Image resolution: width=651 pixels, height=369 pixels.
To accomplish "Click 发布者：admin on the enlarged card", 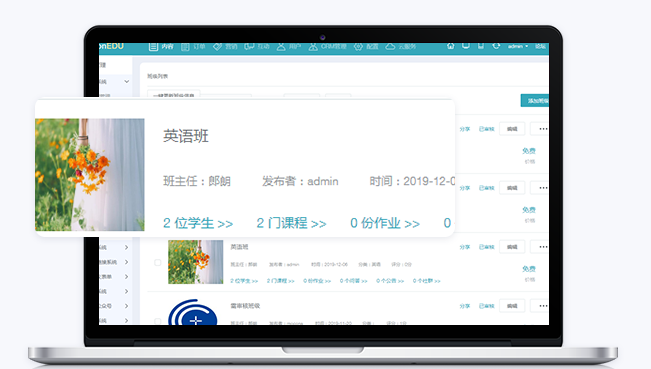I will click(300, 181).
